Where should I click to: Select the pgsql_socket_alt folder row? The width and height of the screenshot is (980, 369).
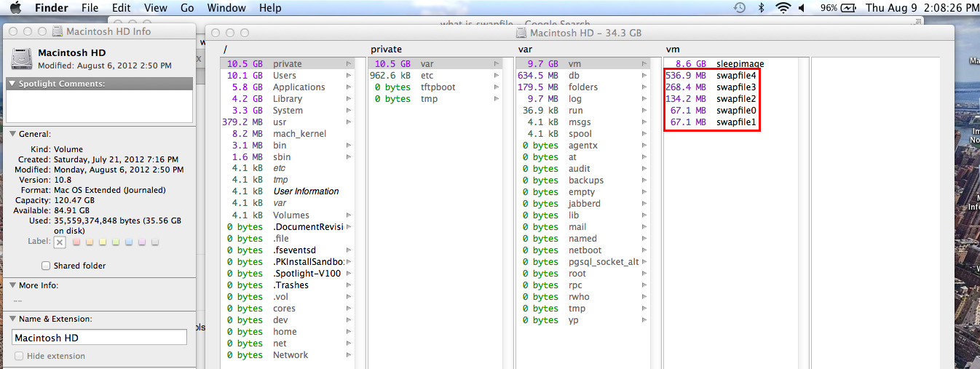click(x=583, y=262)
